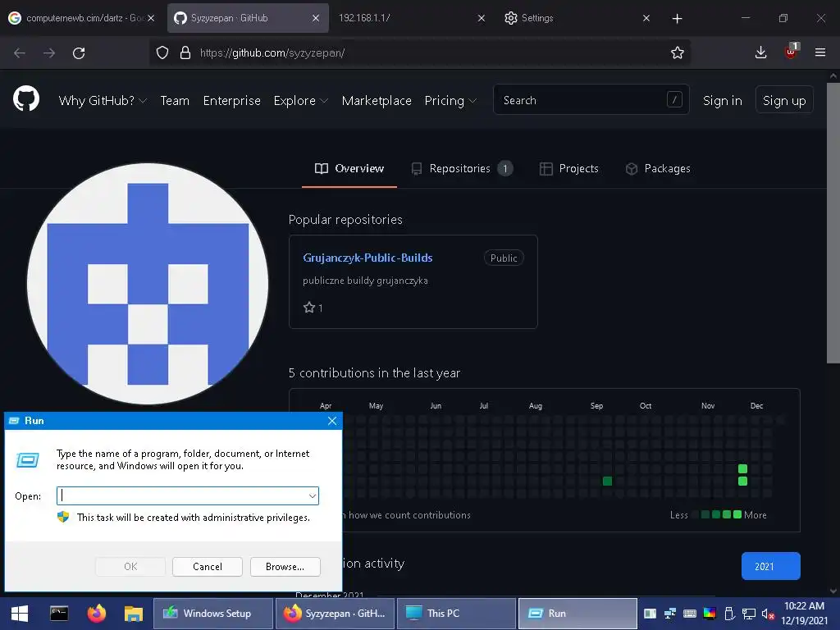Launch Command Prompt from taskbar
The image size is (840, 630).
pyautogui.click(x=59, y=614)
